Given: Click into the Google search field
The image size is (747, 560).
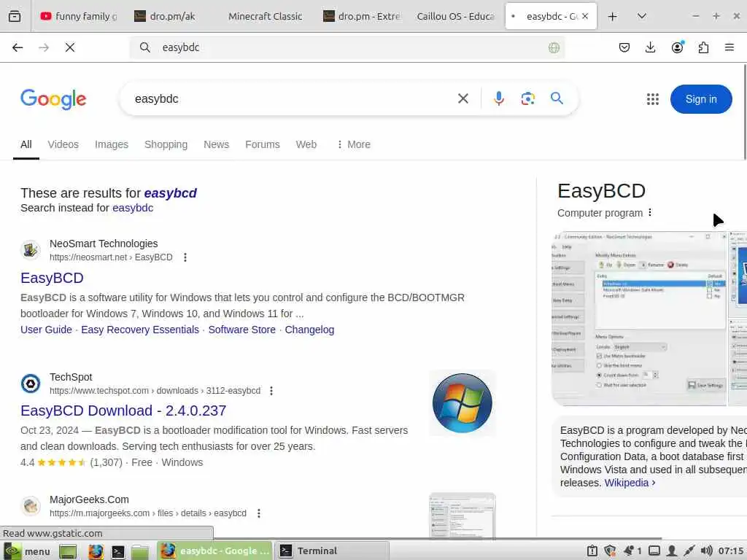Looking at the screenshot, I should point(290,98).
